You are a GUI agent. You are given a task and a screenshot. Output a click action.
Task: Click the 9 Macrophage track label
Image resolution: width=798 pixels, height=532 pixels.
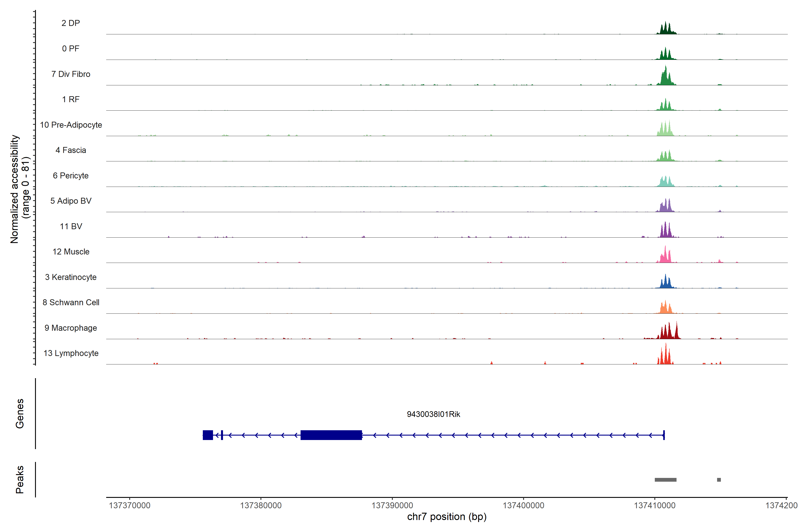(70, 328)
